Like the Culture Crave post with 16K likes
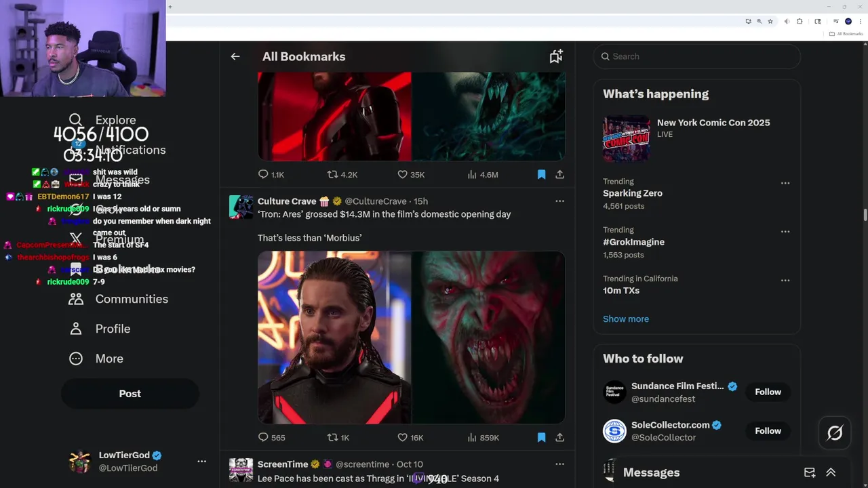This screenshot has width=868, height=488. click(410, 438)
